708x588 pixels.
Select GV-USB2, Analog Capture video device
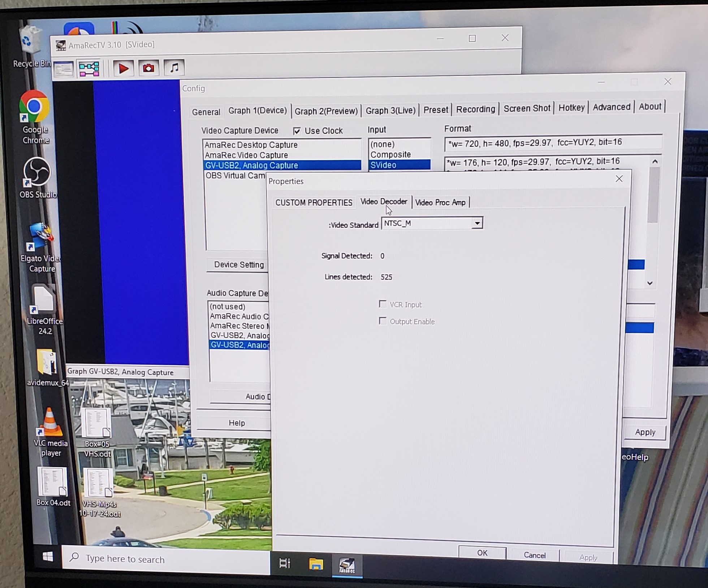[x=282, y=165]
